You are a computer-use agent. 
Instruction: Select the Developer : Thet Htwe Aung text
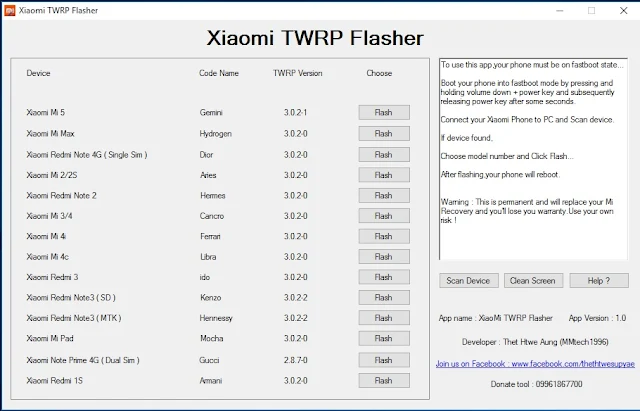click(x=535, y=342)
